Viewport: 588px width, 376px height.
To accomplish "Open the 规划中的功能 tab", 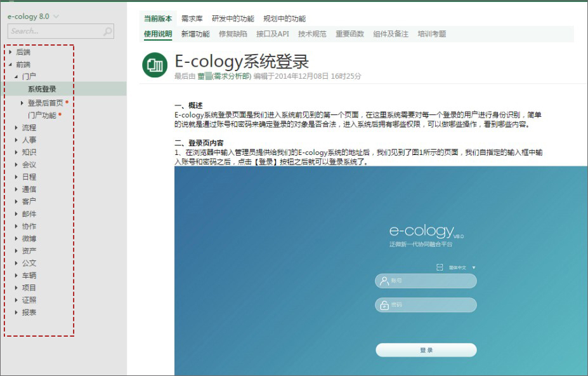I will point(284,18).
